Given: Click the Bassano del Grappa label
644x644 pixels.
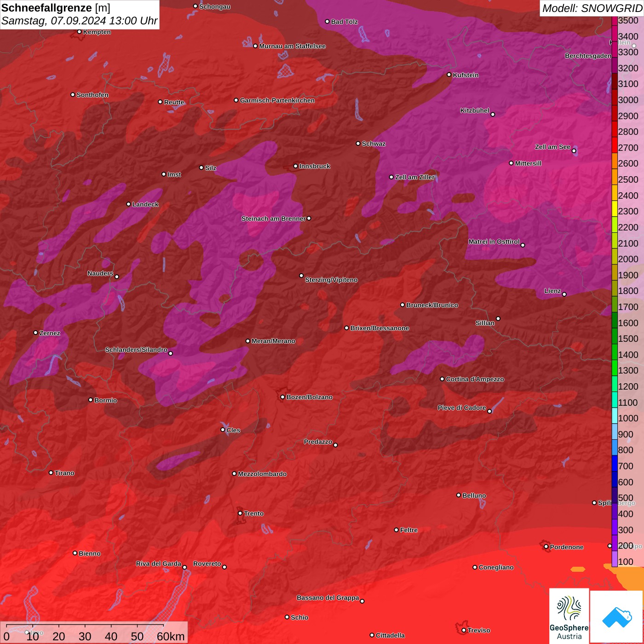Looking at the screenshot, I should [328, 598].
